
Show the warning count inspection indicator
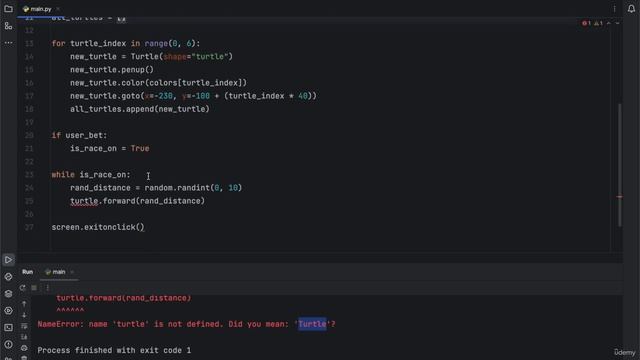click(x=598, y=23)
